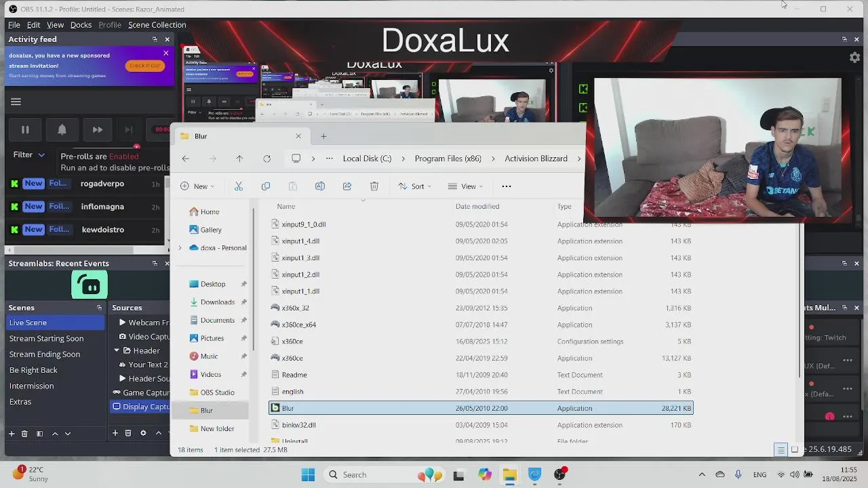This screenshot has height=488, width=868.
Task: Select Stream Ending Soon scene
Action: tap(56, 354)
